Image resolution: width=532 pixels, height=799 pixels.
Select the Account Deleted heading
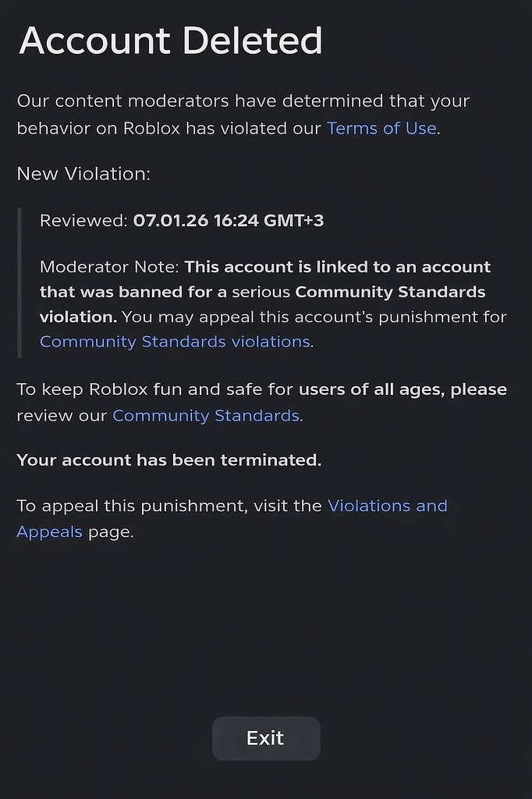(169, 40)
